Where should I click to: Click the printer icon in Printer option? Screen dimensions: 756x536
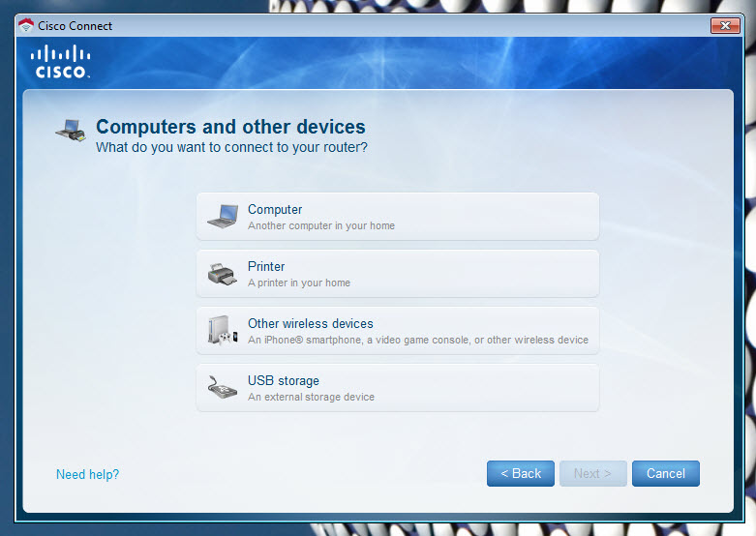tap(223, 274)
